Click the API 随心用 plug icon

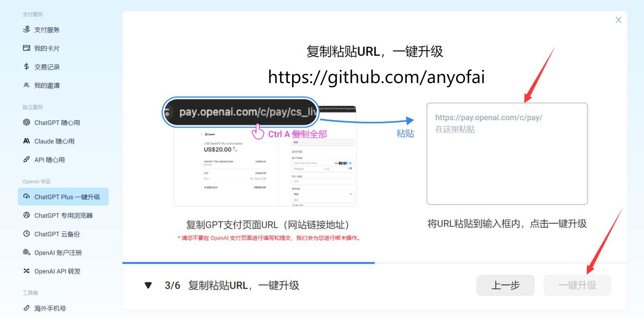click(26, 159)
